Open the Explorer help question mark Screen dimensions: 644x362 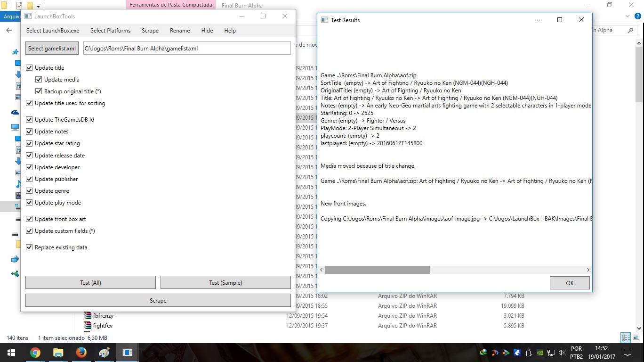[638, 16]
